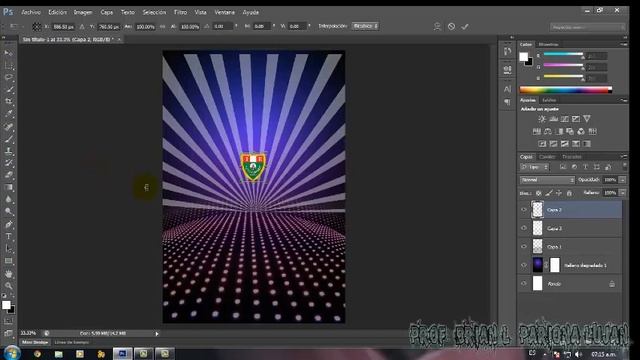
Task: Hide the Capa 2 layer
Action: click(524, 209)
